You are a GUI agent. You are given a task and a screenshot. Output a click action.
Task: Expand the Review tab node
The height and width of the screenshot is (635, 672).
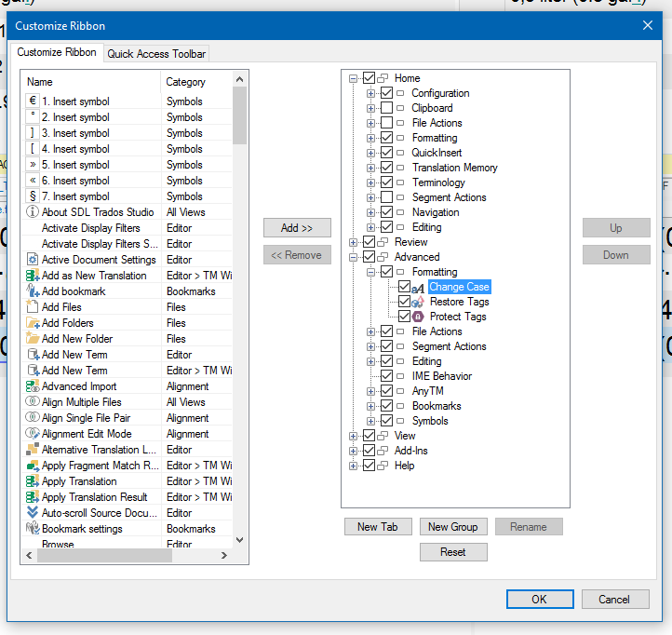pyautogui.click(x=353, y=242)
